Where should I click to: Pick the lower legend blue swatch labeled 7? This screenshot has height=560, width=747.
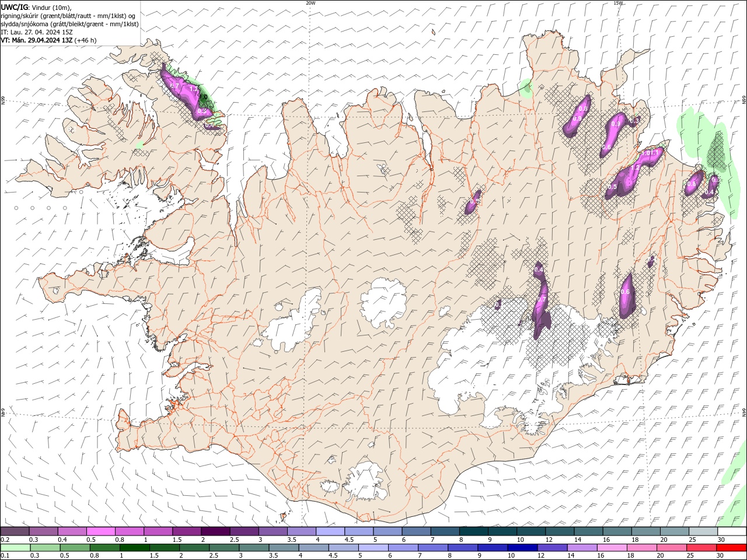432,548
